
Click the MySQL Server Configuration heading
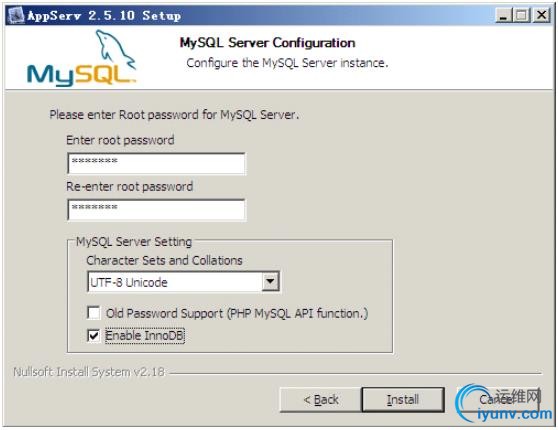[x=267, y=43]
